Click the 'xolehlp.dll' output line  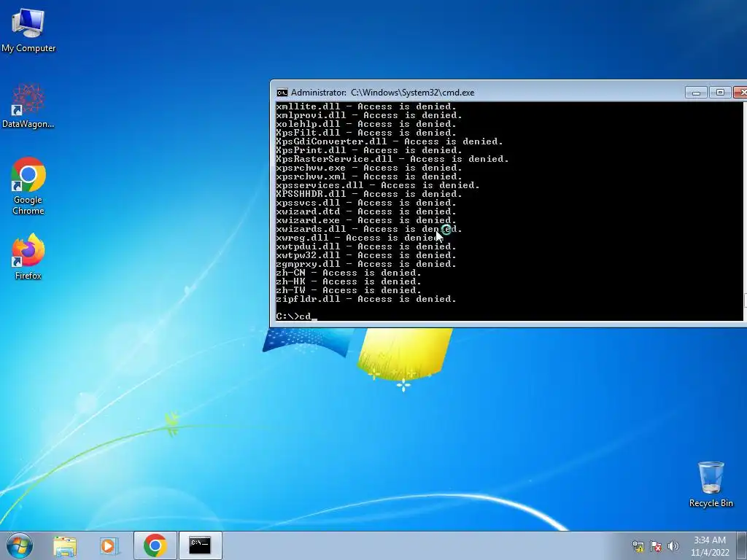[366, 124]
